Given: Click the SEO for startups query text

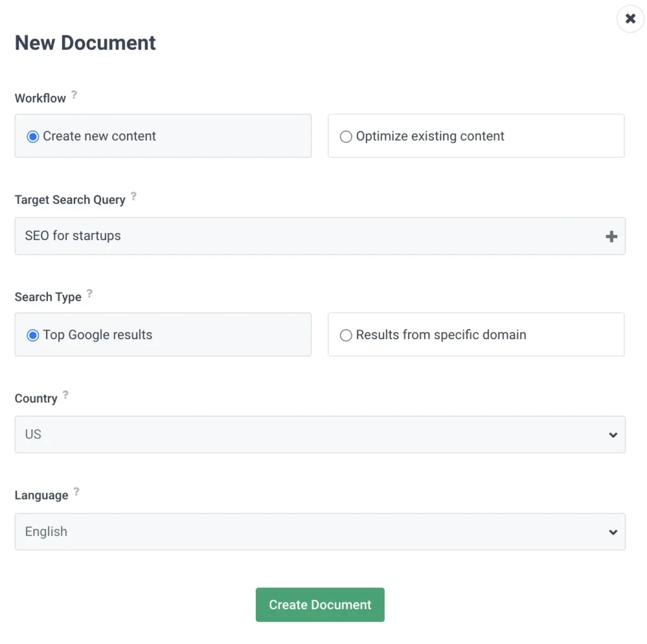Looking at the screenshot, I should coord(73,236).
